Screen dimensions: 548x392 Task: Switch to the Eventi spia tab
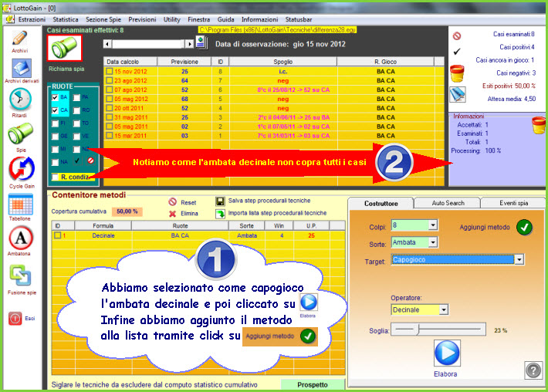513,203
